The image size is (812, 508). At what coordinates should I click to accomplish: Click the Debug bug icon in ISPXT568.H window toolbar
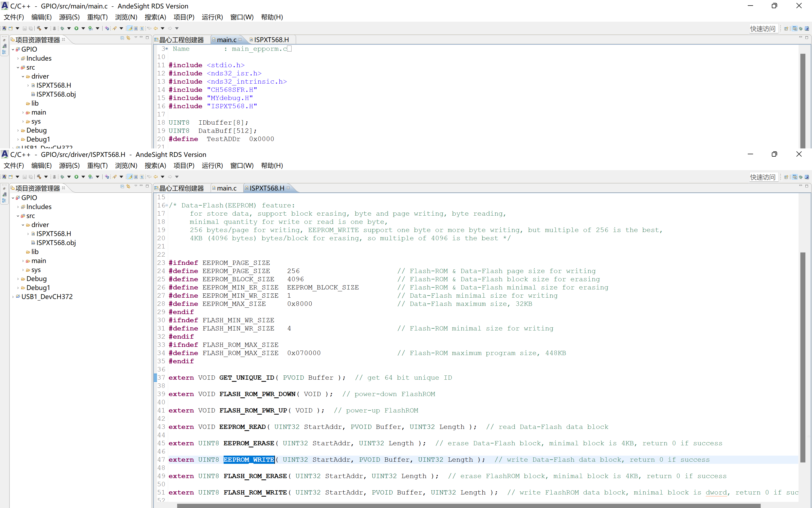pos(62,177)
